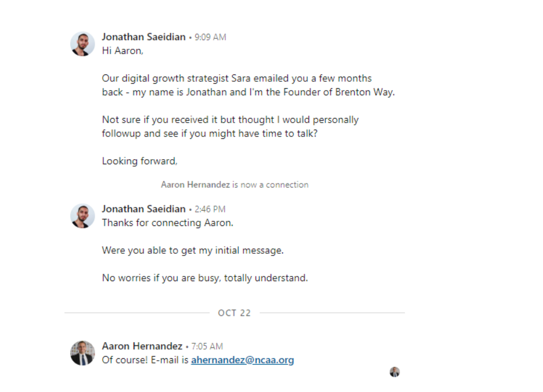Viewport: 543px width, 392px height.
Task: Open the ahernandez@ncaa.org email link
Action: (x=242, y=360)
